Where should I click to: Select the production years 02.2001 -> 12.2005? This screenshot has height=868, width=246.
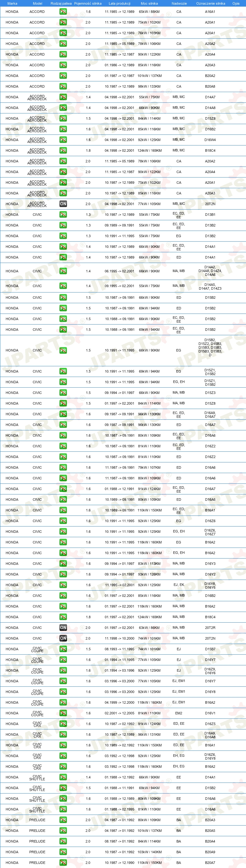[120, 713]
